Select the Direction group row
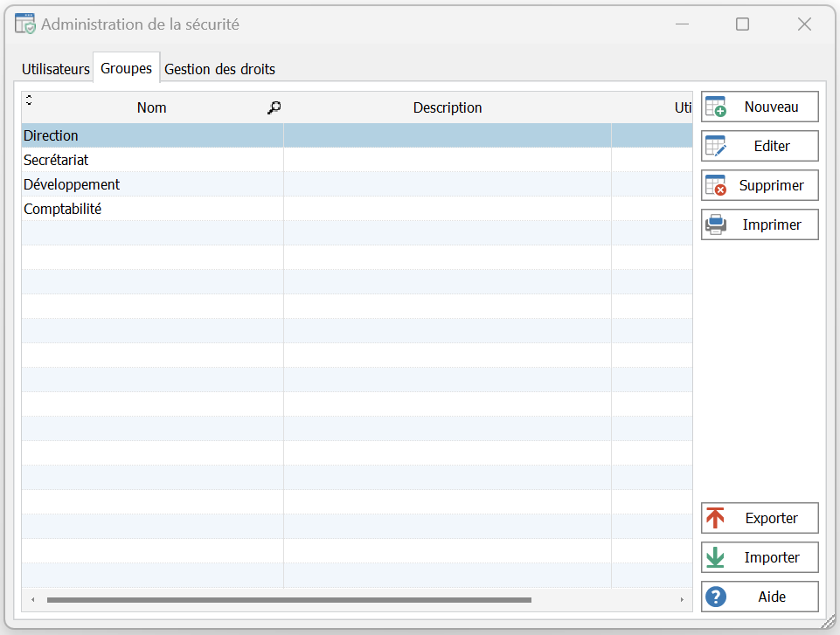The height and width of the screenshot is (635, 840). 51,135
